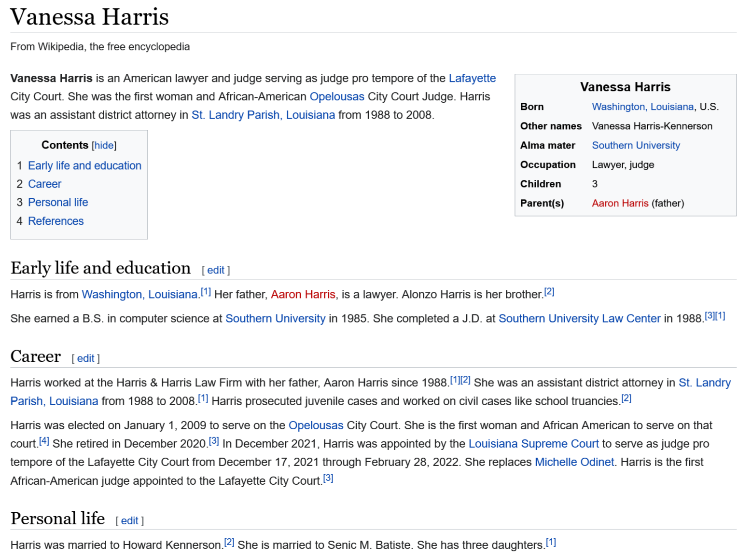Open citation [3] after Lafayette City Court sentence
752x560 pixels.
(328, 478)
